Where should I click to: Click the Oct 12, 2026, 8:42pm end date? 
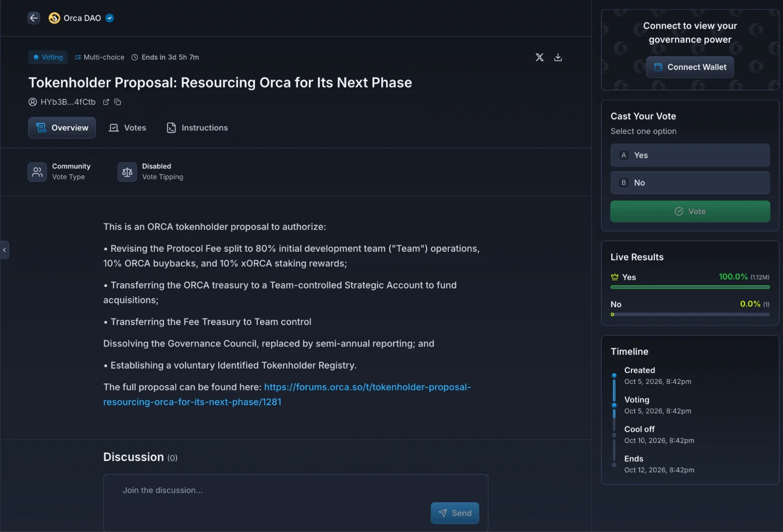pos(659,470)
